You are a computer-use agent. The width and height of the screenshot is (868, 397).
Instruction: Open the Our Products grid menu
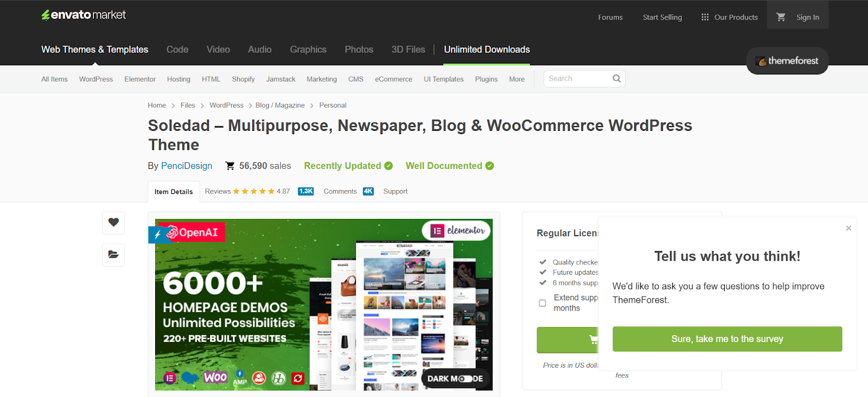[729, 17]
